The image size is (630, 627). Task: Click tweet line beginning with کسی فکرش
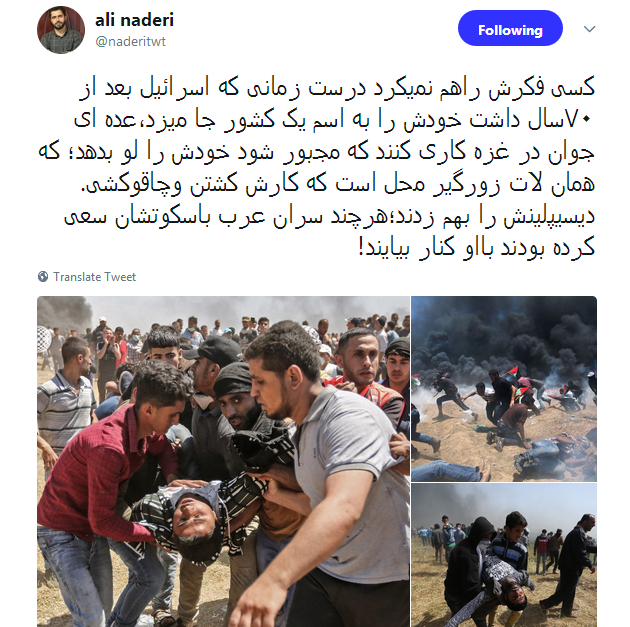[337, 88]
